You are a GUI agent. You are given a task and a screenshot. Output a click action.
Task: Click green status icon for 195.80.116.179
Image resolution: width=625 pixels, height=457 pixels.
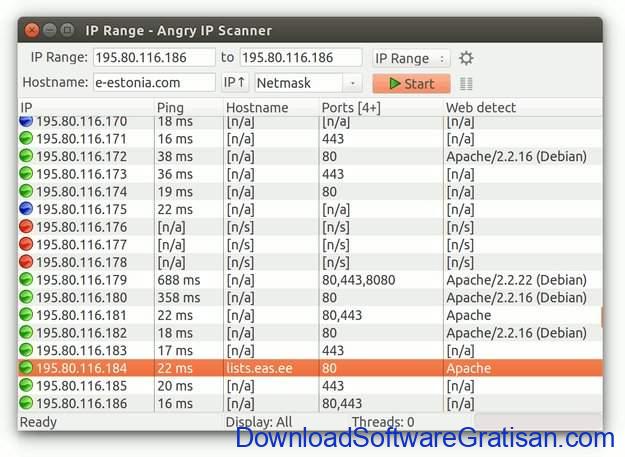[26, 279]
